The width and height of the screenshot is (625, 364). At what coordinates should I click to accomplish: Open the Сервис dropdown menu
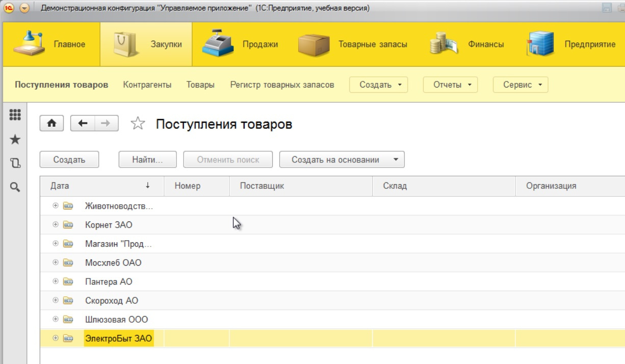tap(520, 85)
